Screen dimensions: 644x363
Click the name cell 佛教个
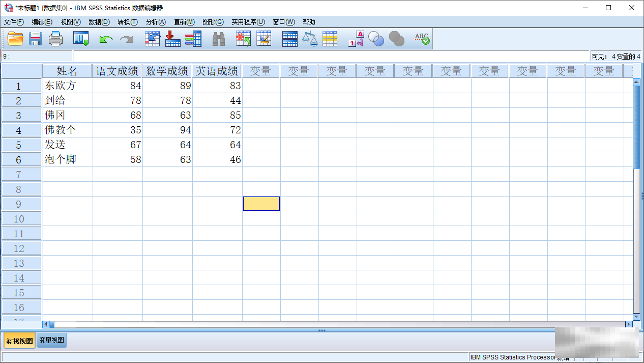pos(68,130)
